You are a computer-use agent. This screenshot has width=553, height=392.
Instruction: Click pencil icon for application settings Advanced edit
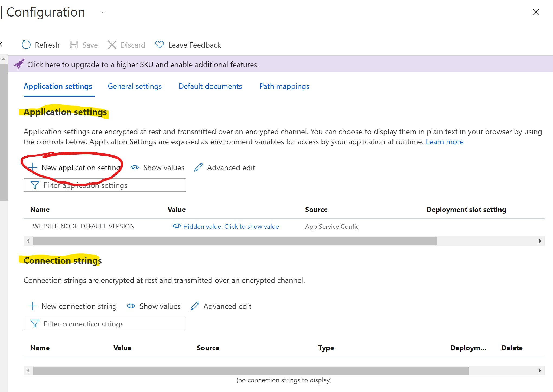coord(199,168)
